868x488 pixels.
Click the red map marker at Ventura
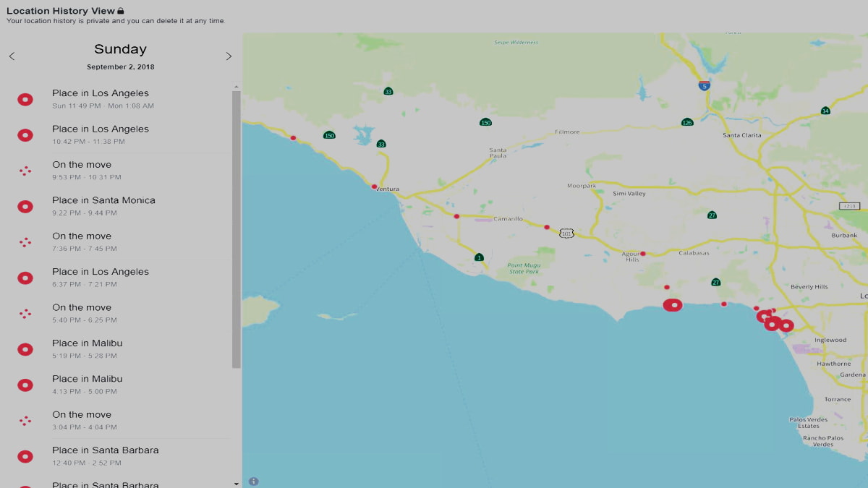coord(374,187)
